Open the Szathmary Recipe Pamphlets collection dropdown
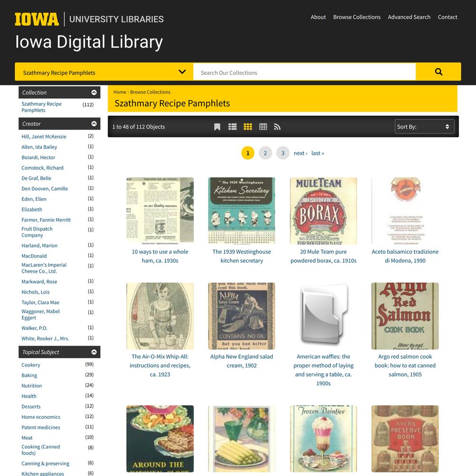 tap(104, 72)
